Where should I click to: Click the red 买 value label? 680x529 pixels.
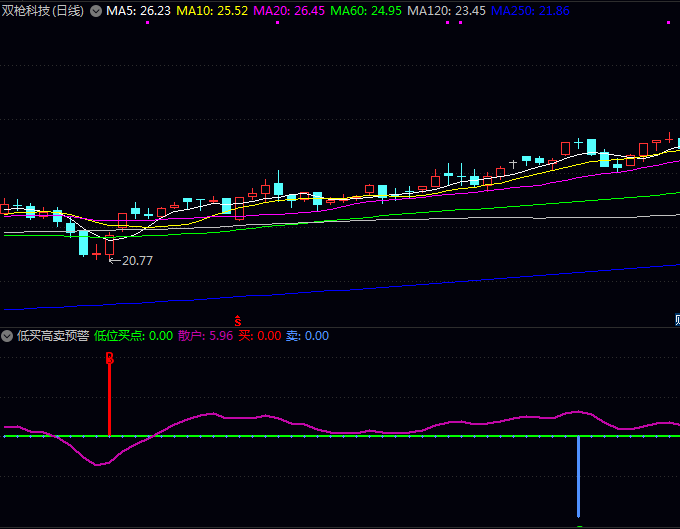tap(259, 336)
